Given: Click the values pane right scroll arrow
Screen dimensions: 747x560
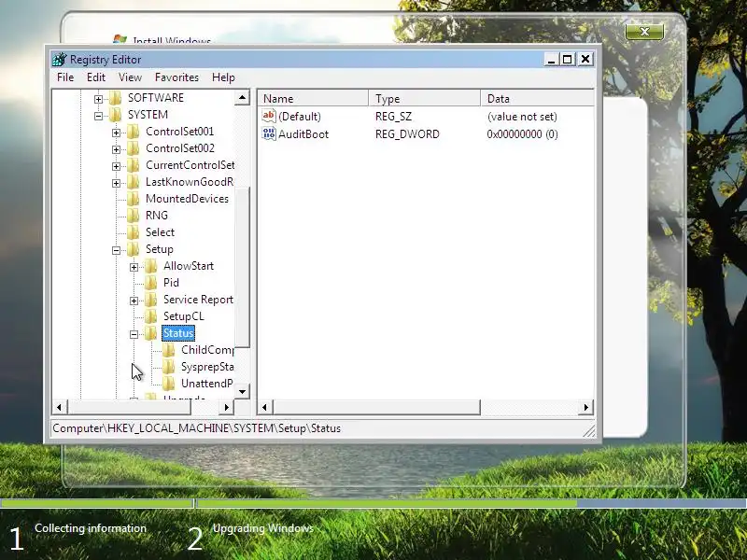Looking at the screenshot, I should coord(586,407).
